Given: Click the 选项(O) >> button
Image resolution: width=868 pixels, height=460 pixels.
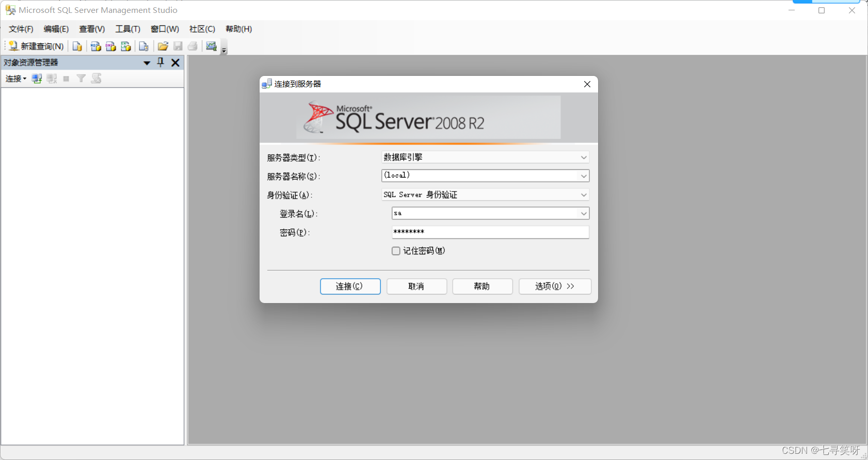Looking at the screenshot, I should point(555,287).
